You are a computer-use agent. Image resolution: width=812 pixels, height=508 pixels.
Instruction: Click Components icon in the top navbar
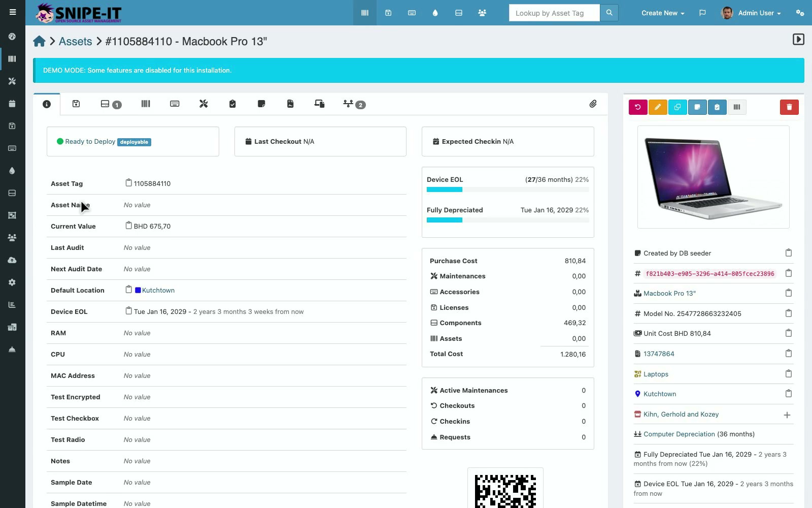(x=459, y=13)
